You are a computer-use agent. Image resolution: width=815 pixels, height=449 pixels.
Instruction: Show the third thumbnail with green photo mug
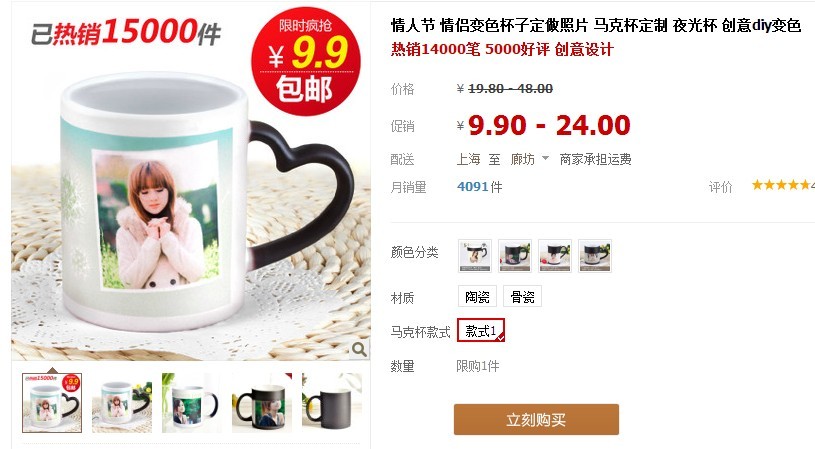click(x=192, y=403)
